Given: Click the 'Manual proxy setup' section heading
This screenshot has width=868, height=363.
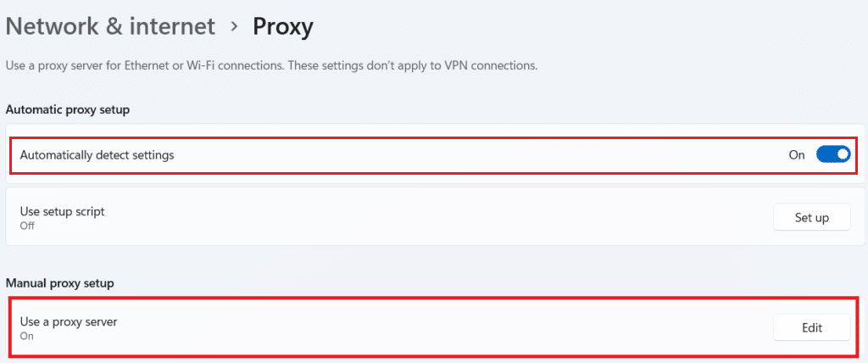Looking at the screenshot, I should click(x=59, y=283).
